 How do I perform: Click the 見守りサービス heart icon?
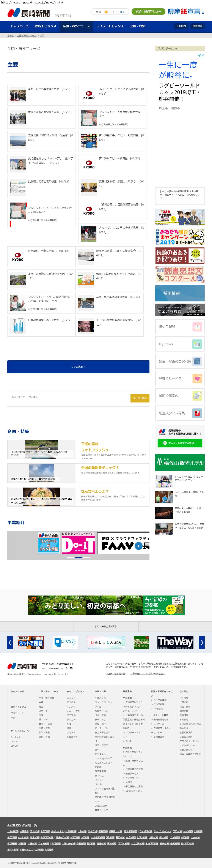(x=197, y=379)
